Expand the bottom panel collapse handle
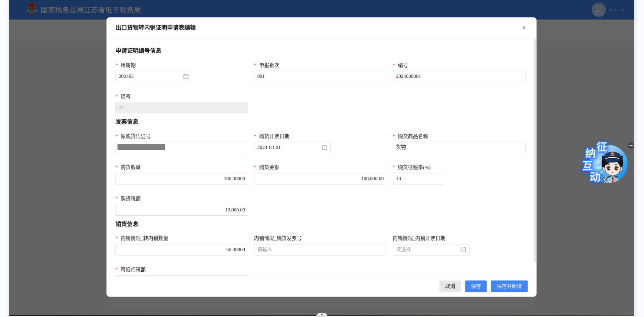Screen dimensions: 644x317 tap(321, 315)
